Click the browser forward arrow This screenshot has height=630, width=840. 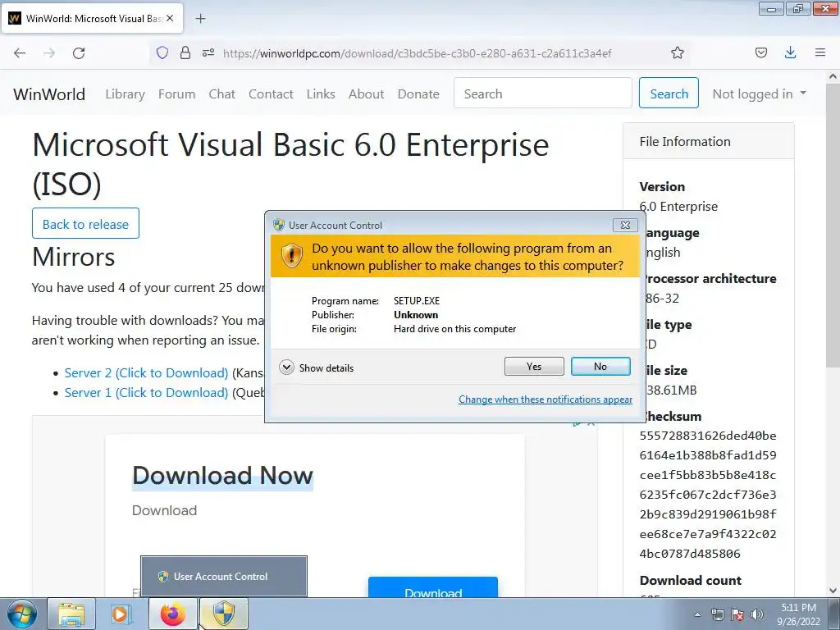point(49,52)
